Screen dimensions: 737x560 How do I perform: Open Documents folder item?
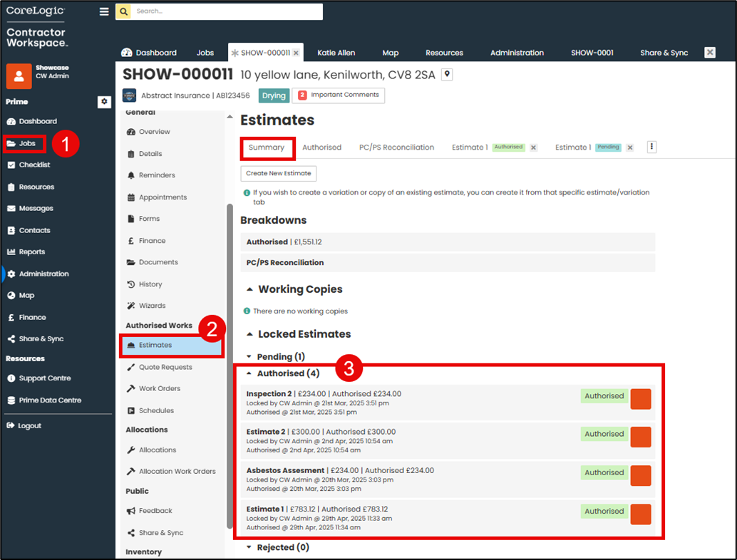tap(153, 262)
